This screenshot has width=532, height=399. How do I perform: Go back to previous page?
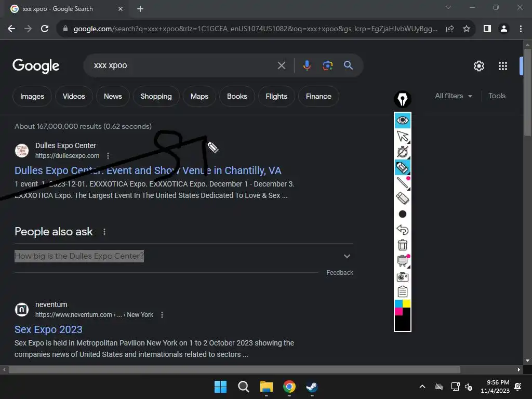point(11,29)
